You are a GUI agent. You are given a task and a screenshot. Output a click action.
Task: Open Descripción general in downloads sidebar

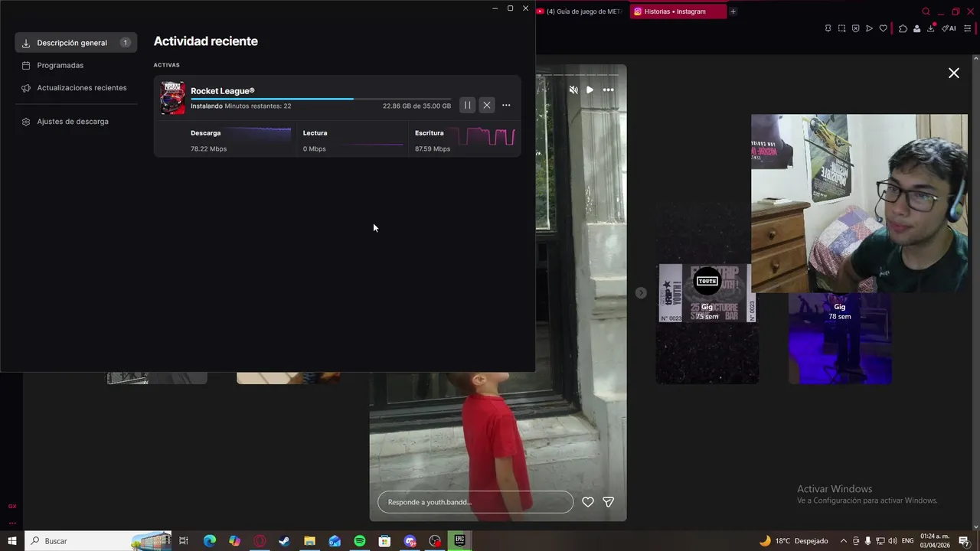(76, 43)
